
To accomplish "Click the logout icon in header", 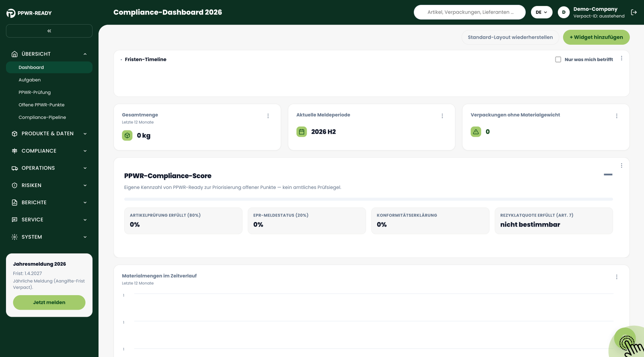I will coord(634,12).
